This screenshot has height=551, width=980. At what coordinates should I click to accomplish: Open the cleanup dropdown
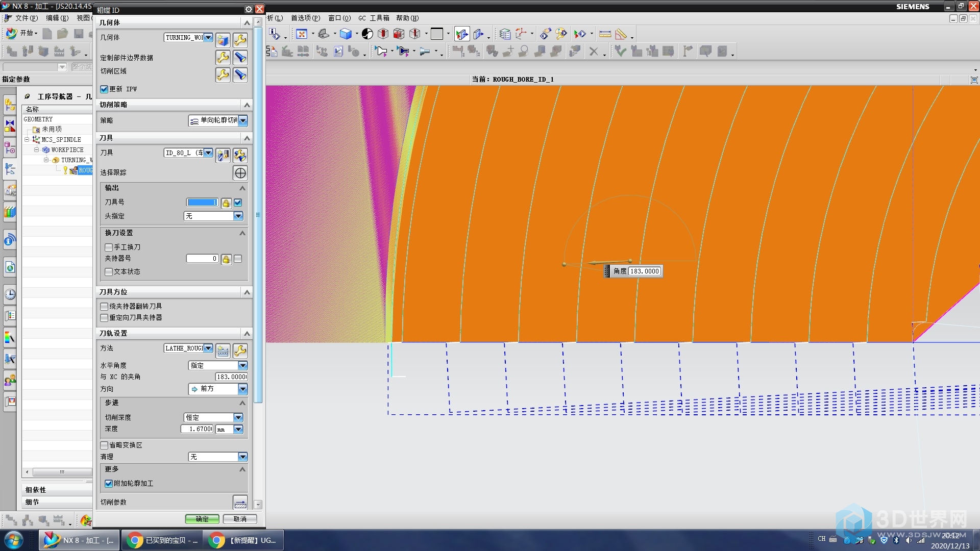243,457
